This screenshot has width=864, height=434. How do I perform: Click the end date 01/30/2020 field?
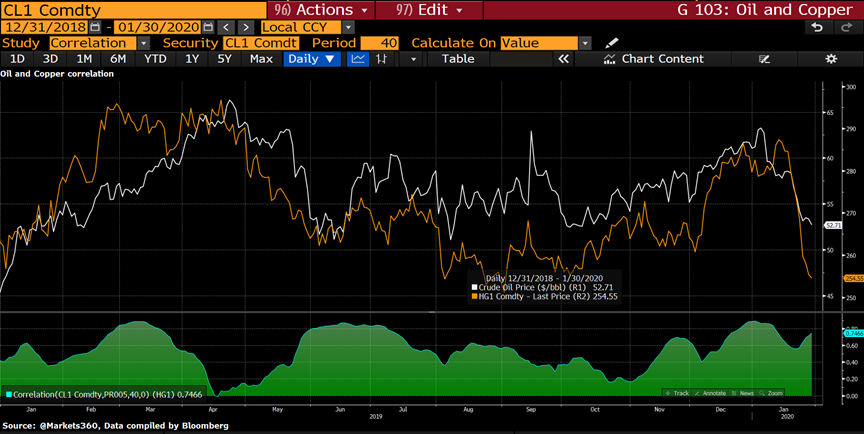point(158,27)
